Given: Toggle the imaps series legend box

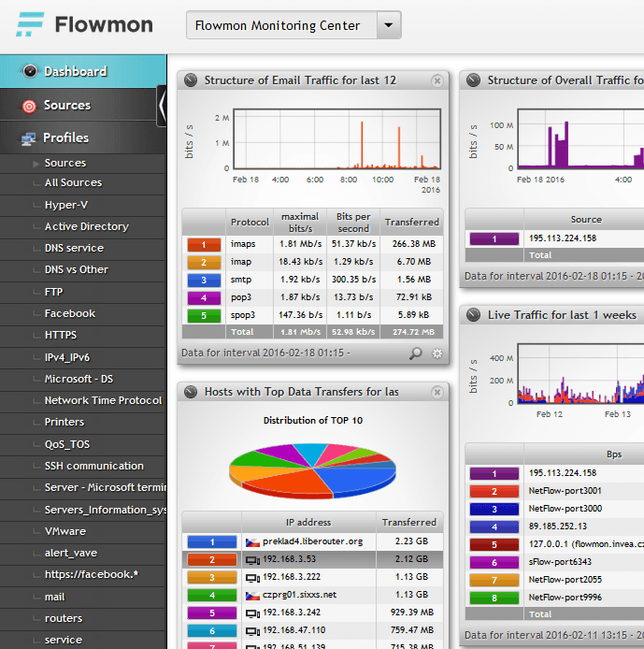Looking at the screenshot, I should (203, 244).
